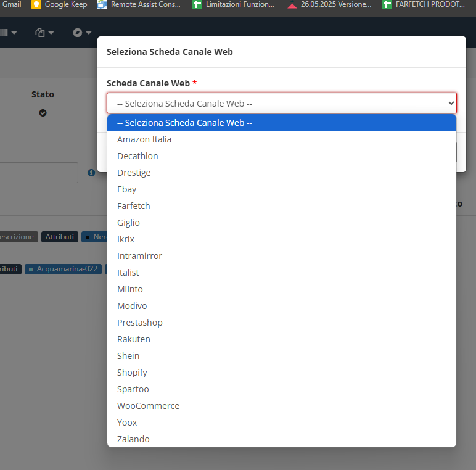Select the Ikrix option
The height and width of the screenshot is (470, 476).
pos(281,239)
